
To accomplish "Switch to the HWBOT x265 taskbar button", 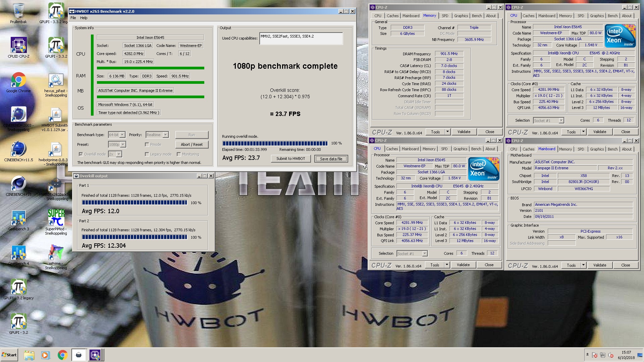I will tap(78, 355).
